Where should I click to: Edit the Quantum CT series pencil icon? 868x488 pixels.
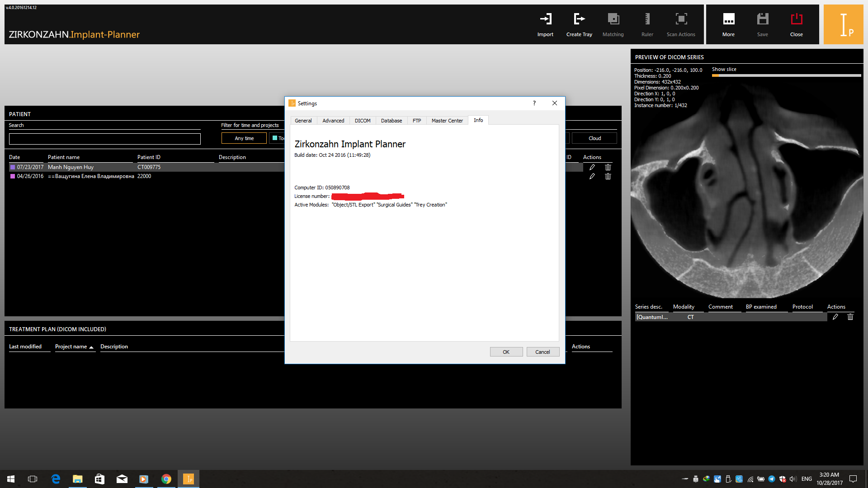(835, 317)
